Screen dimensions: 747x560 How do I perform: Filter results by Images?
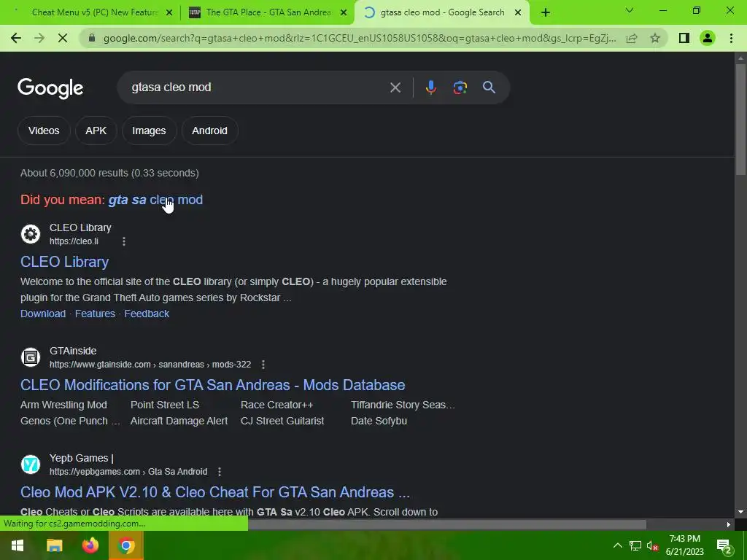(x=149, y=131)
